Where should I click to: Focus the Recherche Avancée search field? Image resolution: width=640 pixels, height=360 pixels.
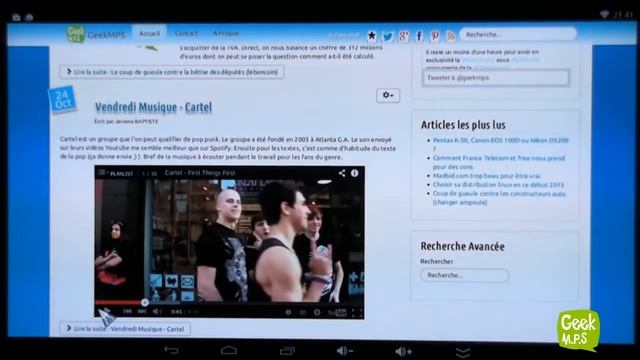(464, 275)
